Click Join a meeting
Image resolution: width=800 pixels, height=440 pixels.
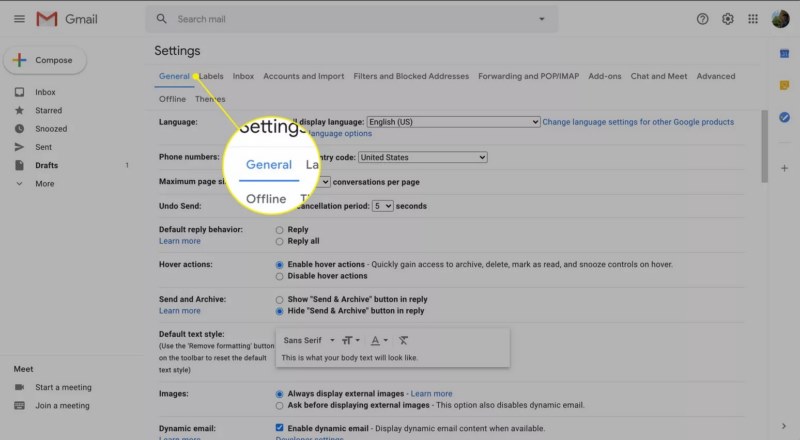pos(62,406)
